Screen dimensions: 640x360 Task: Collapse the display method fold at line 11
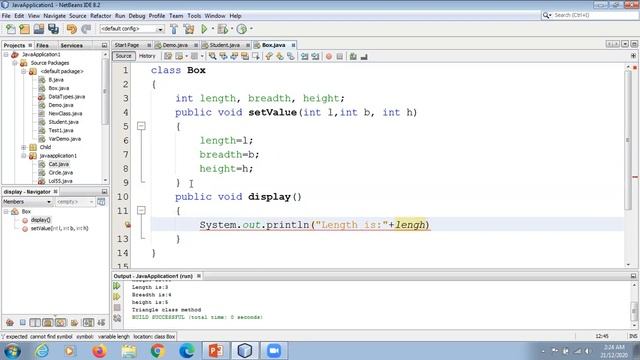141,210
